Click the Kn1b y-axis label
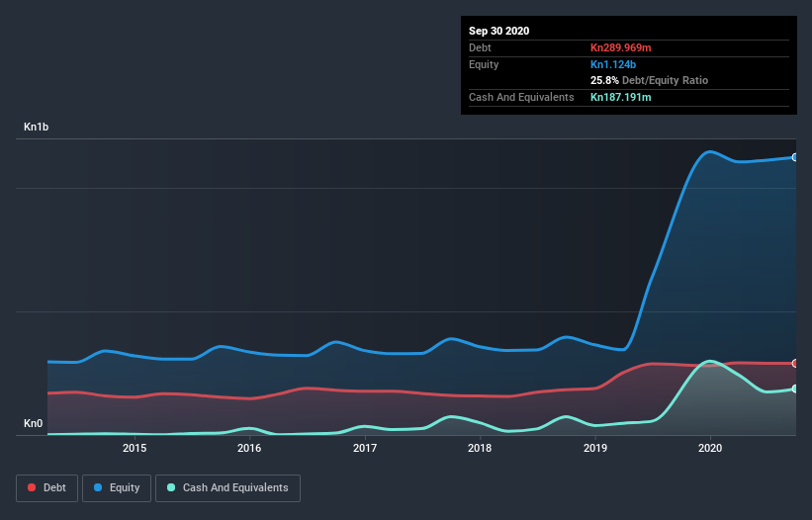The width and height of the screenshot is (812, 520). 37,127
